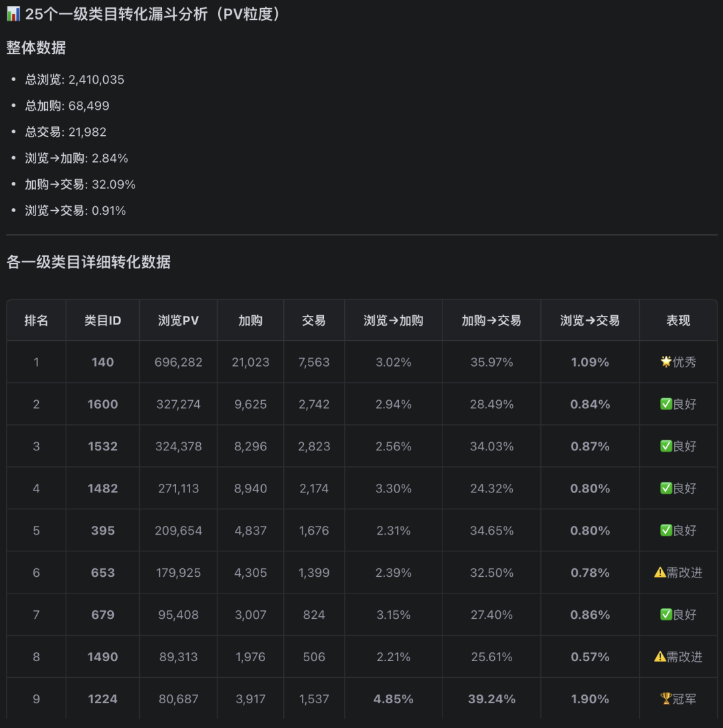Viewport: 723px width, 728px height.
Task: Click the green checkmark in the 395 row
Action: click(665, 531)
